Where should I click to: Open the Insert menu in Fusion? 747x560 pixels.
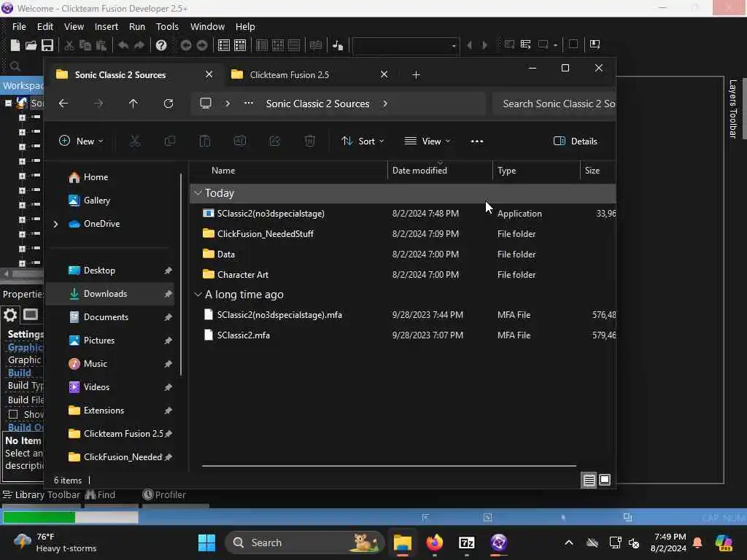coord(107,27)
